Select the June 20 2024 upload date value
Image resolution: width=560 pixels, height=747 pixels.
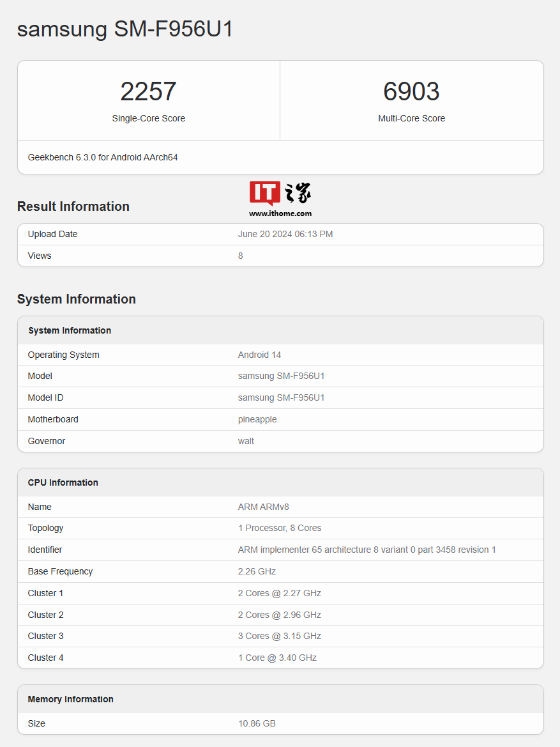coord(285,235)
